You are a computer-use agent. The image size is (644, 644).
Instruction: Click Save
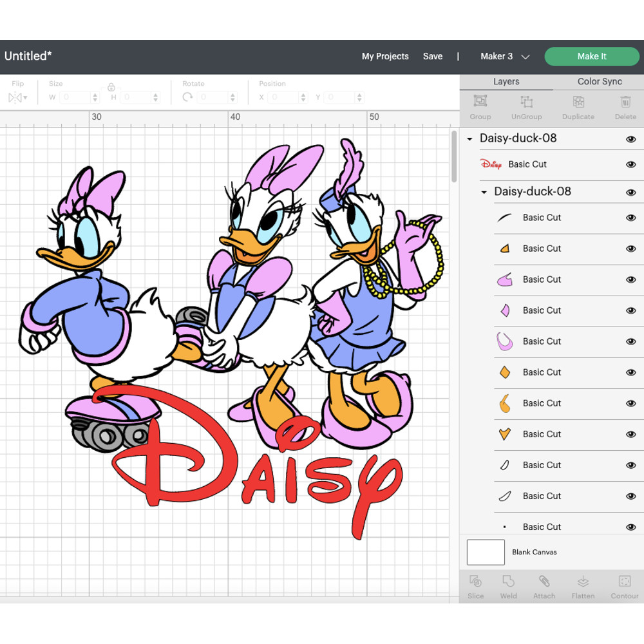(433, 57)
